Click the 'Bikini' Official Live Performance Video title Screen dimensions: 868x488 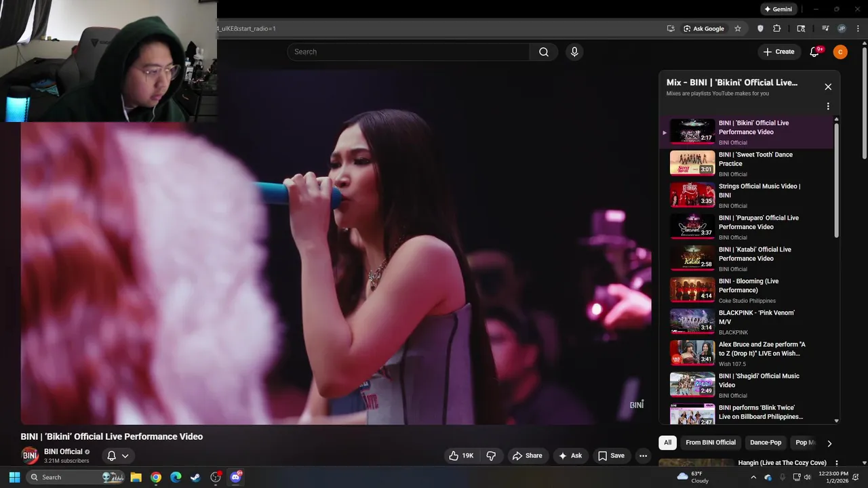pyautogui.click(x=112, y=436)
